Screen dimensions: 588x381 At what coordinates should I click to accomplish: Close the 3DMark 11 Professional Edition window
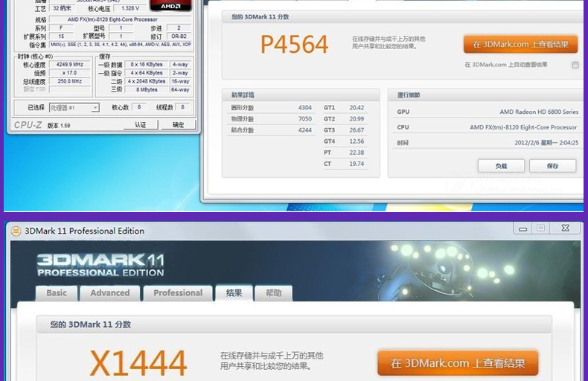(x=566, y=228)
